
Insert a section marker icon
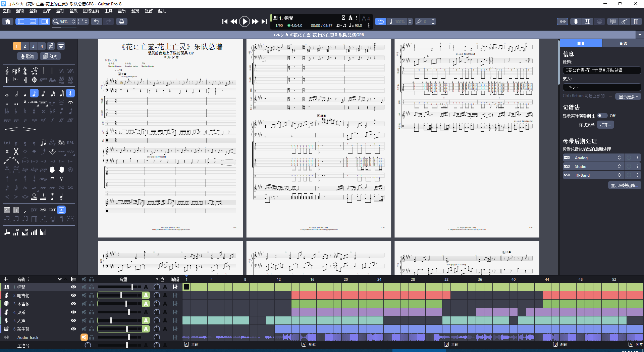(61, 210)
